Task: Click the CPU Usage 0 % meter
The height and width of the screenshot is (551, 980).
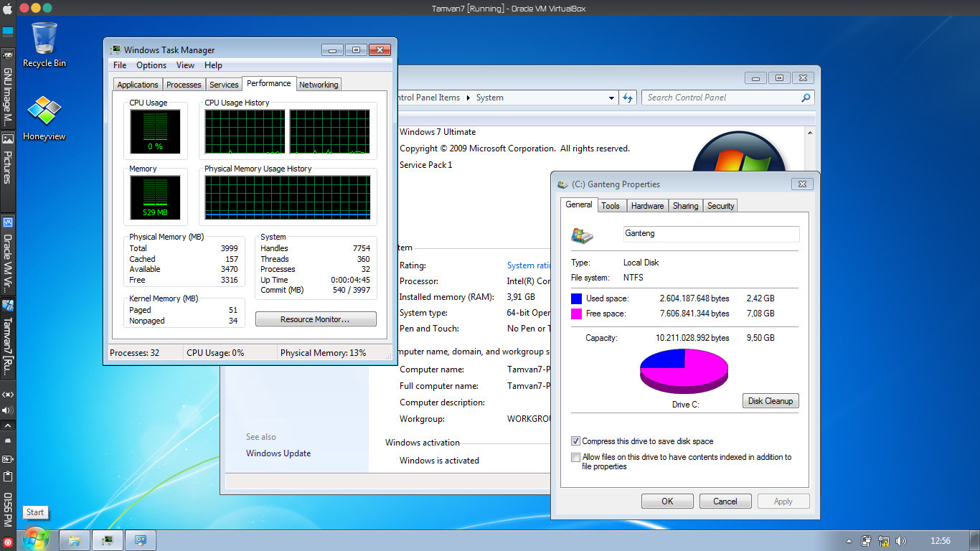Action: pyautogui.click(x=156, y=131)
